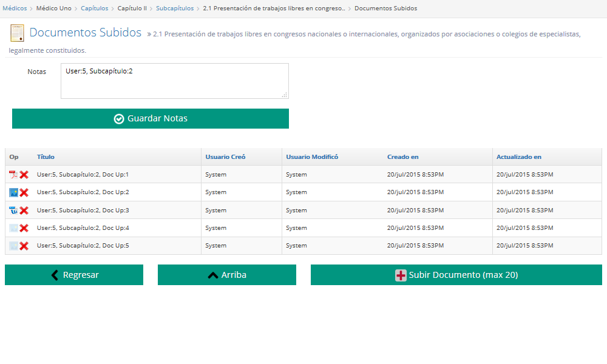607x364 pixels.
Task: Open the file icon for Doc Up:4
Action: [13, 228]
